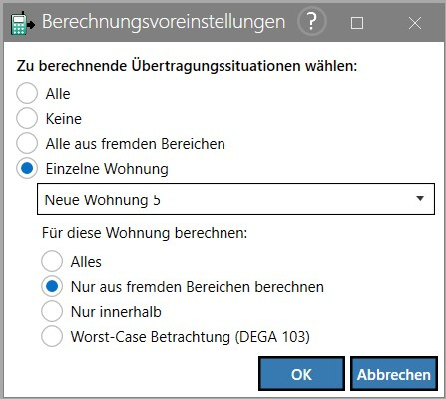Open the "Neue Wohnung 5" combo box

236,199
